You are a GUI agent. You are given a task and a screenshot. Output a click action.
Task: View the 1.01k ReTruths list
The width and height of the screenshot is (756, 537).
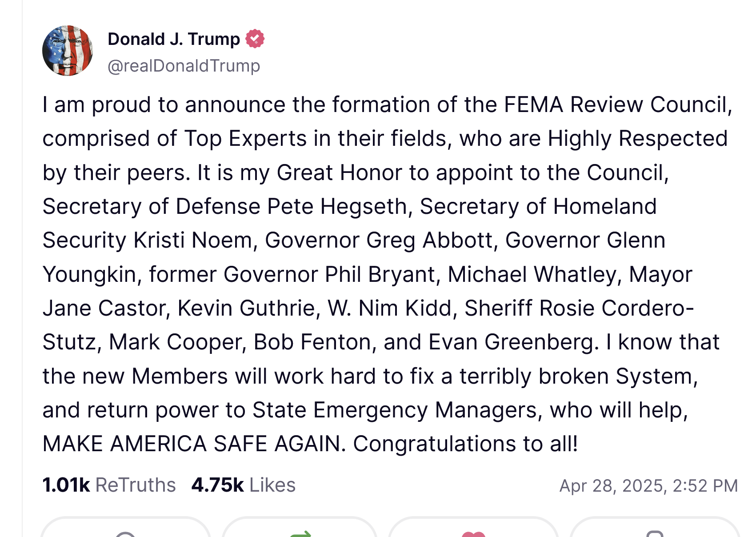(109, 485)
